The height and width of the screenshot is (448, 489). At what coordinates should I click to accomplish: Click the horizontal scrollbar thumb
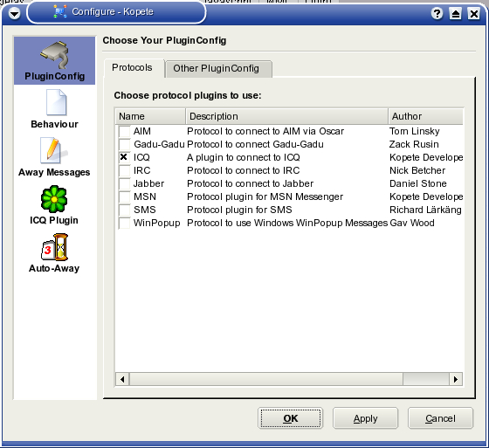266,379
